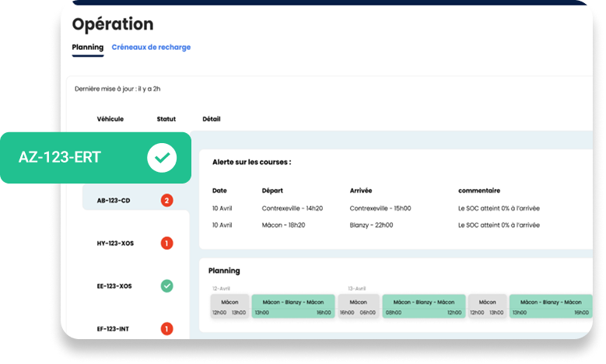Click the white checkmark on AZ-123-ERT card
Screen dimensions: 606x364
pyautogui.click(x=162, y=158)
